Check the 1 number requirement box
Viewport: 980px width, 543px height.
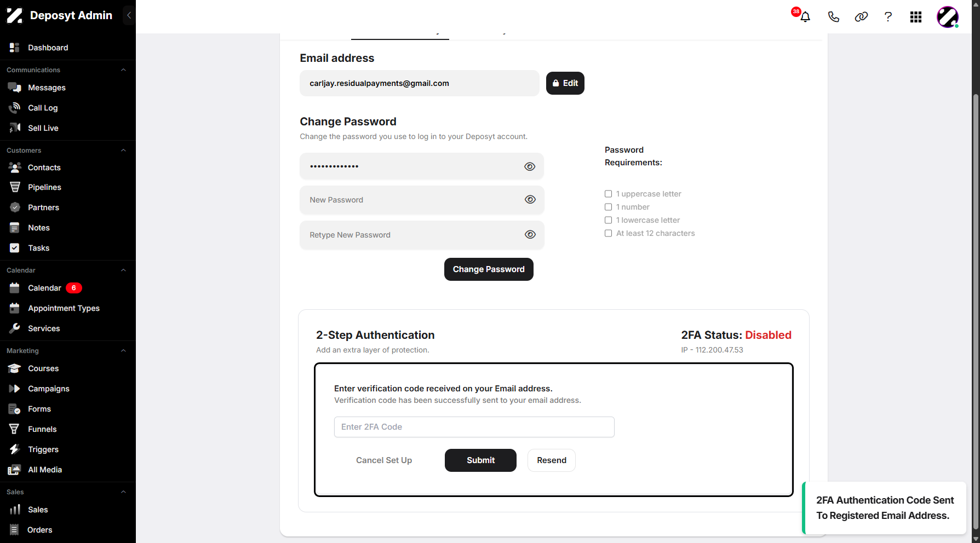click(x=608, y=207)
